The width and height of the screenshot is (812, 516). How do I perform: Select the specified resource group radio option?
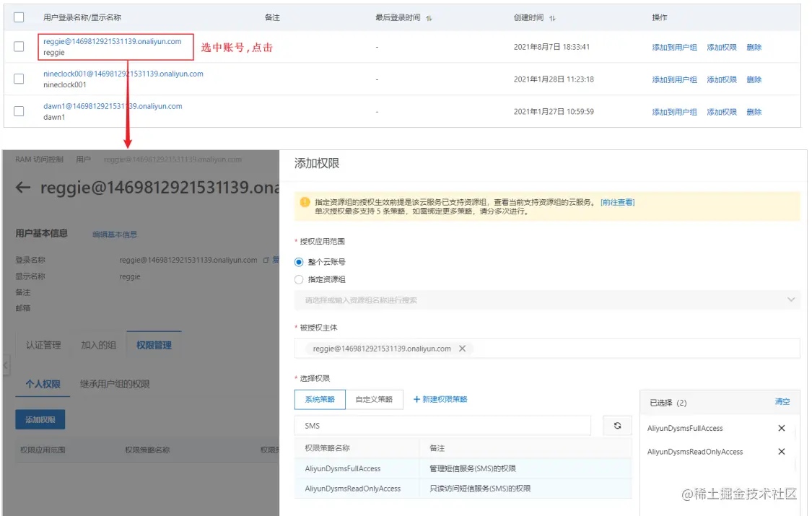(299, 279)
